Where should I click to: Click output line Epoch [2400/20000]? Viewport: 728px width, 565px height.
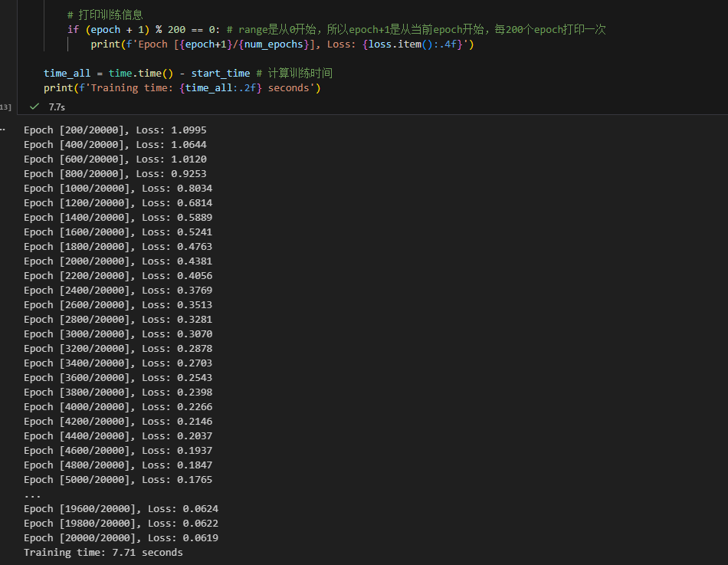[x=118, y=290]
